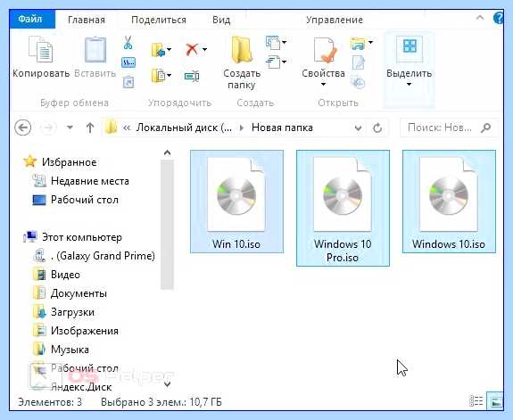The height and width of the screenshot is (420, 513).
Task: Switch to details view icon in status bar
Action: (476, 401)
